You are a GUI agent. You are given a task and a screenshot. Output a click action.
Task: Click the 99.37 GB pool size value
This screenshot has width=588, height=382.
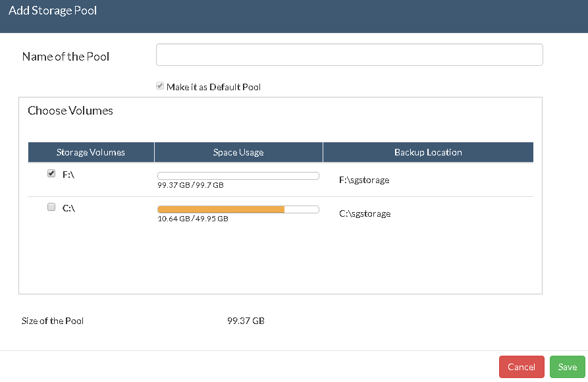tap(246, 321)
